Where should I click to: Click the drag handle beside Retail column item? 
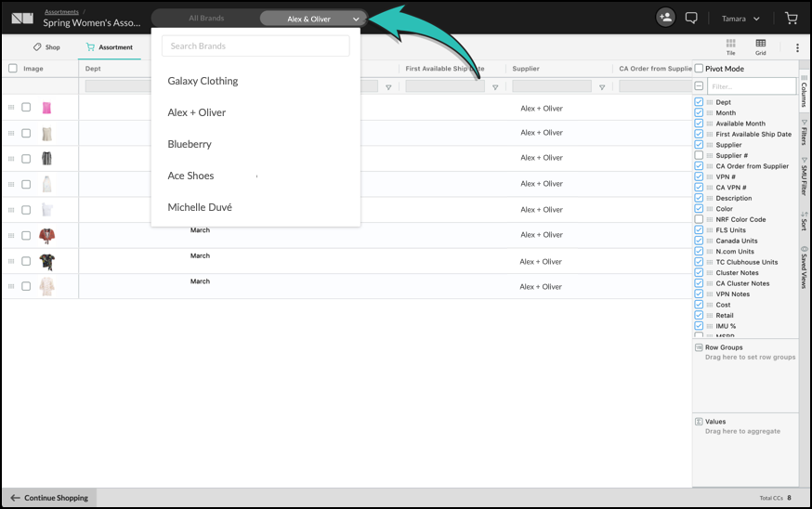(710, 316)
